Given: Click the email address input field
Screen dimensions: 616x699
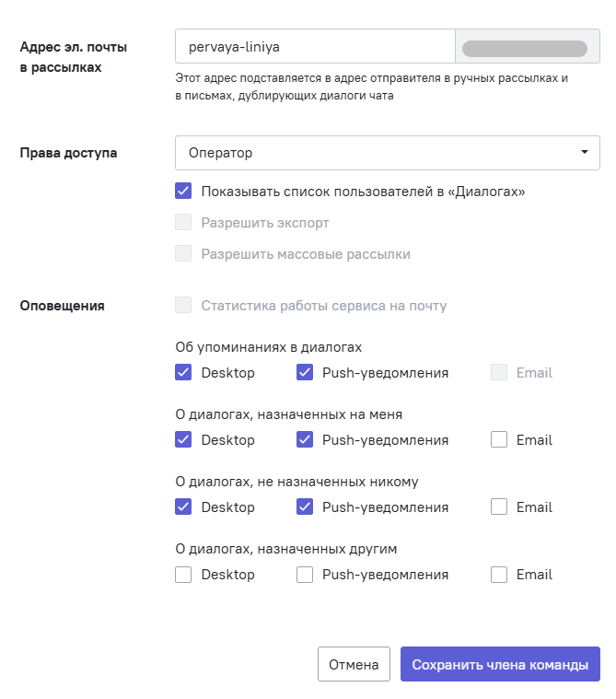Looking at the screenshot, I should 315,45.
